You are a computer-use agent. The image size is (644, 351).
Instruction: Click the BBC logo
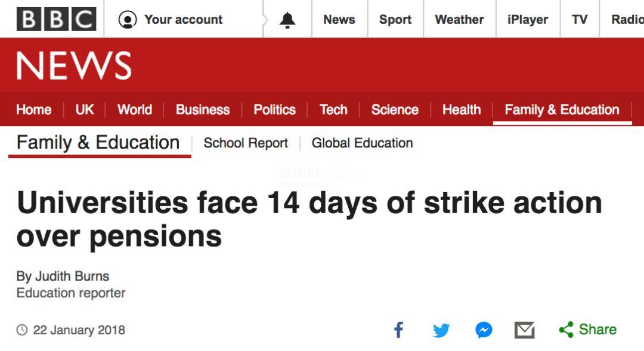click(56, 19)
